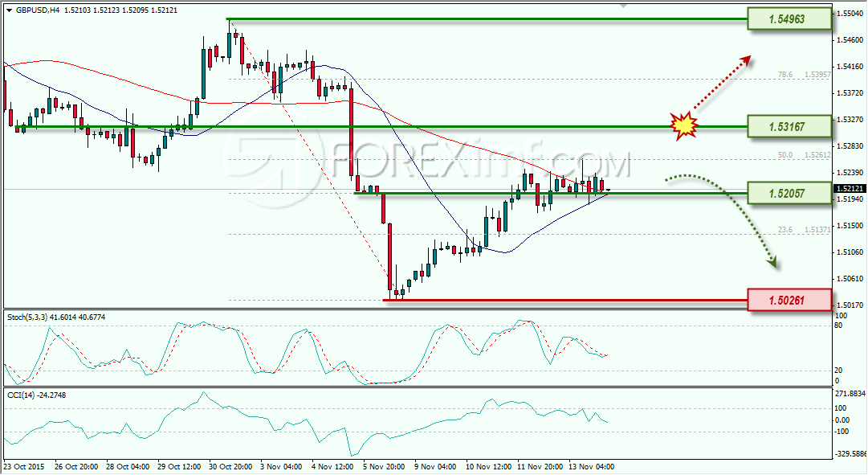Image resolution: width=868 pixels, height=475 pixels.
Task: Click the 26 Oct 20:00 time label
Action: tap(76, 467)
